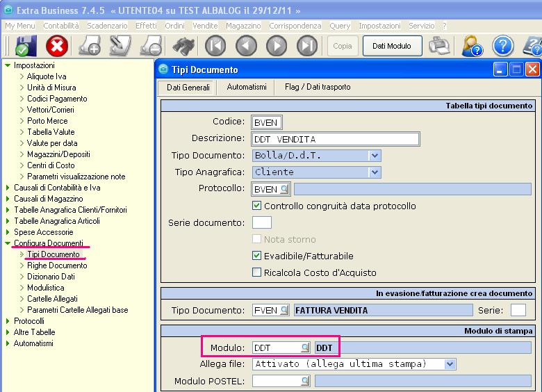Open the My Menu menu

pyautogui.click(x=20, y=26)
